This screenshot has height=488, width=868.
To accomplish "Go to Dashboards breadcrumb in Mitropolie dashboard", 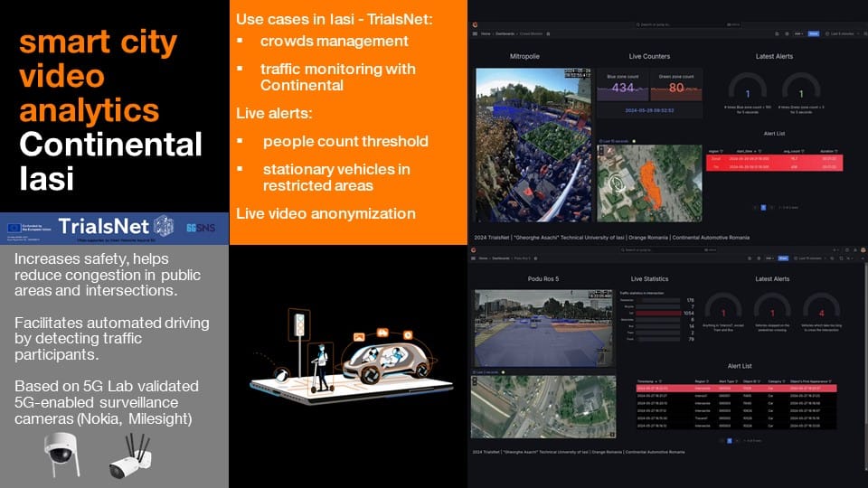I will [x=505, y=33].
